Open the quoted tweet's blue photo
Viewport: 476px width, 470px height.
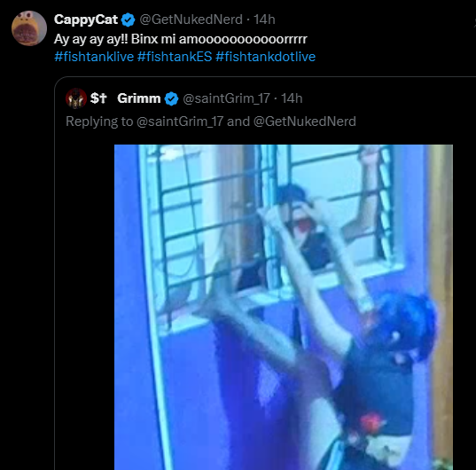(284, 307)
